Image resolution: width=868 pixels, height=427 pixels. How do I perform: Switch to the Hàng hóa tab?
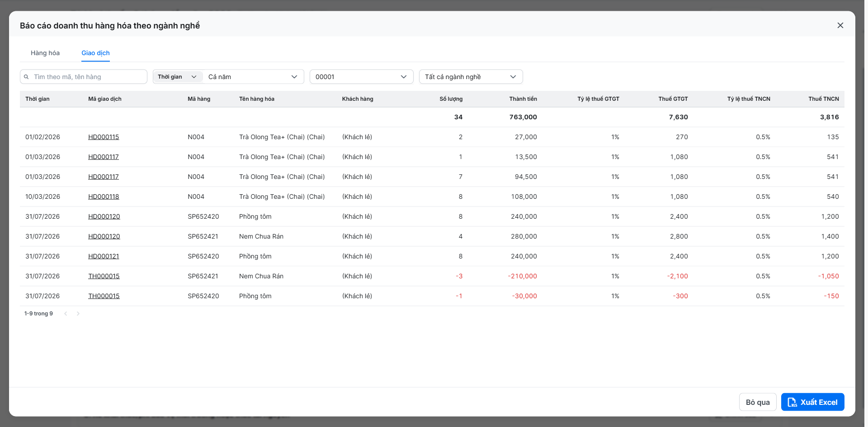45,53
